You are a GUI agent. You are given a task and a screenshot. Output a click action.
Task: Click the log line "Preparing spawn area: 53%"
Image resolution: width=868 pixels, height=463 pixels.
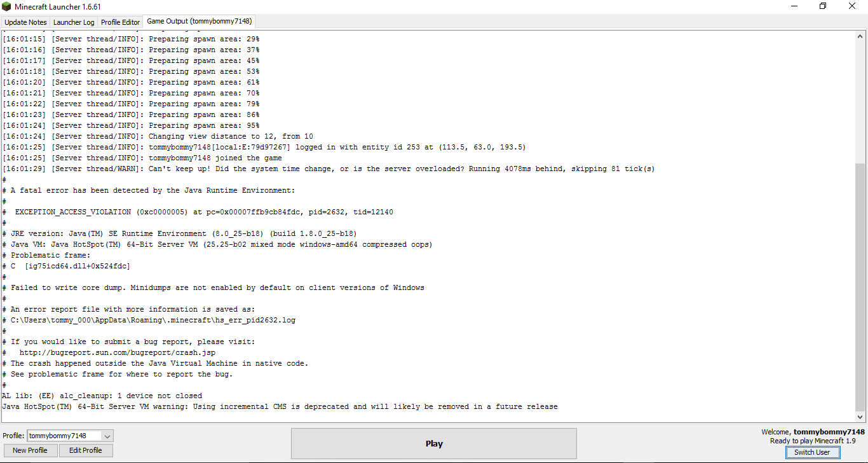pyautogui.click(x=131, y=71)
